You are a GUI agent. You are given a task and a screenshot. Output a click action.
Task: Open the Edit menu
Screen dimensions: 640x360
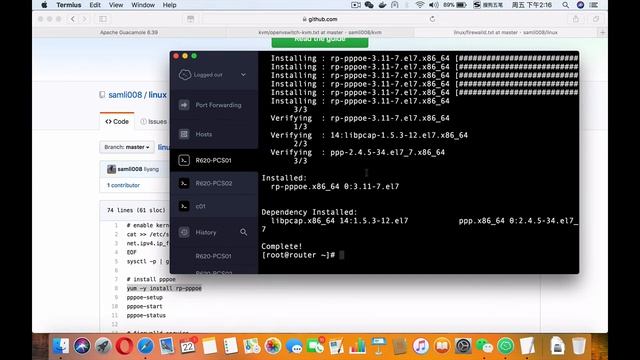coord(95,5)
